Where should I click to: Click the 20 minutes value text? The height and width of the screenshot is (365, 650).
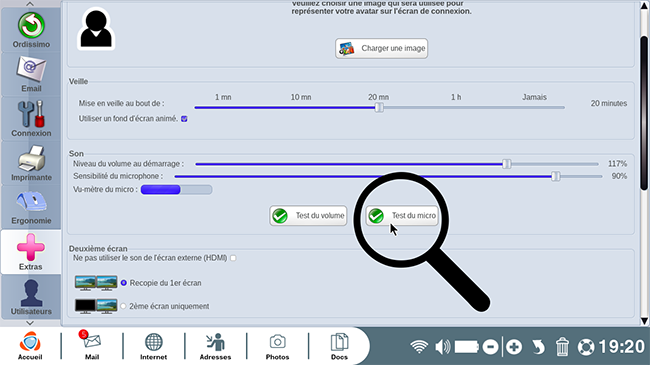(609, 103)
